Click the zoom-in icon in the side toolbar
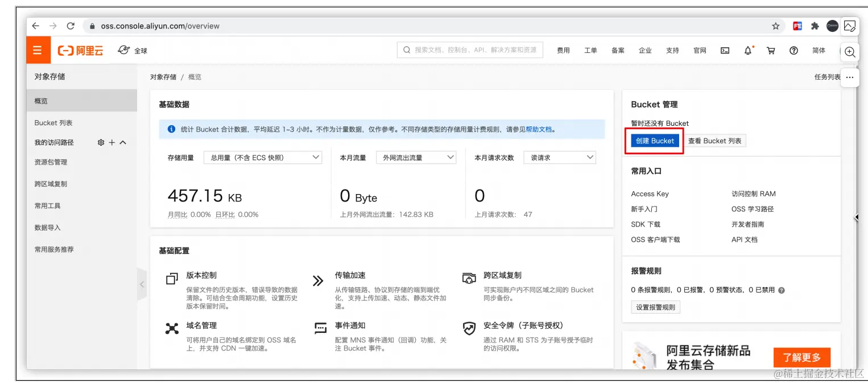Viewport: 868px width, 383px height. point(850,52)
